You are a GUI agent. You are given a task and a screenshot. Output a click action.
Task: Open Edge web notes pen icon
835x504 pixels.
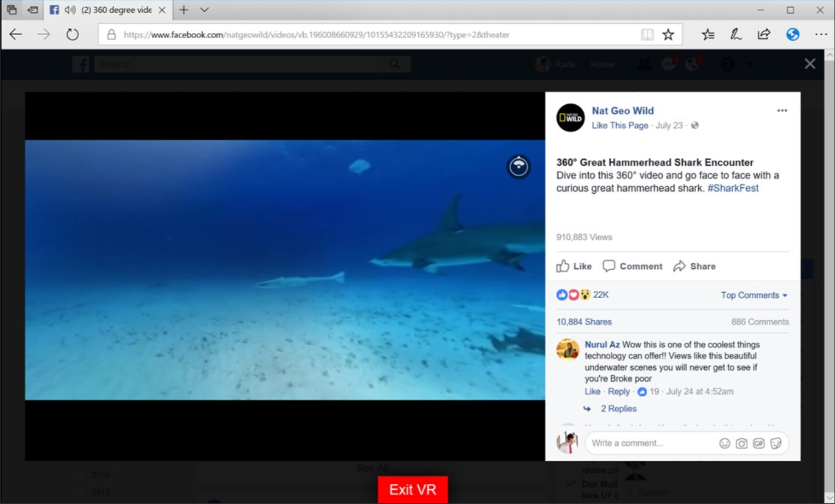tap(736, 34)
